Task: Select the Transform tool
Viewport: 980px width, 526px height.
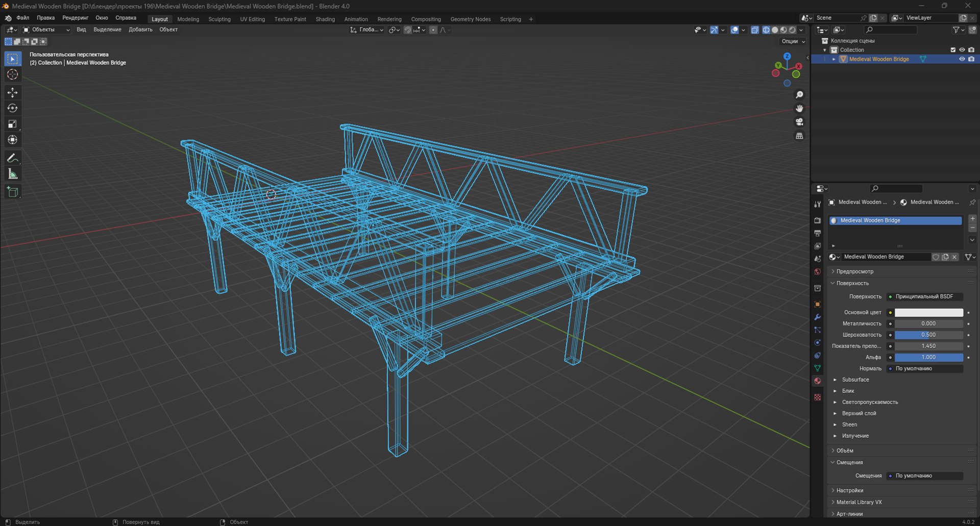Action: [x=13, y=140]
